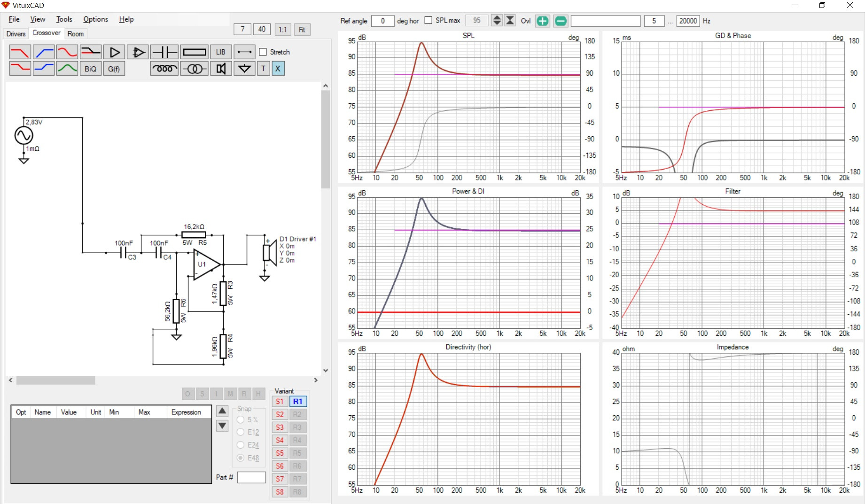
Task: Tick the SPL max checkbox
Action: pos(429,21)
